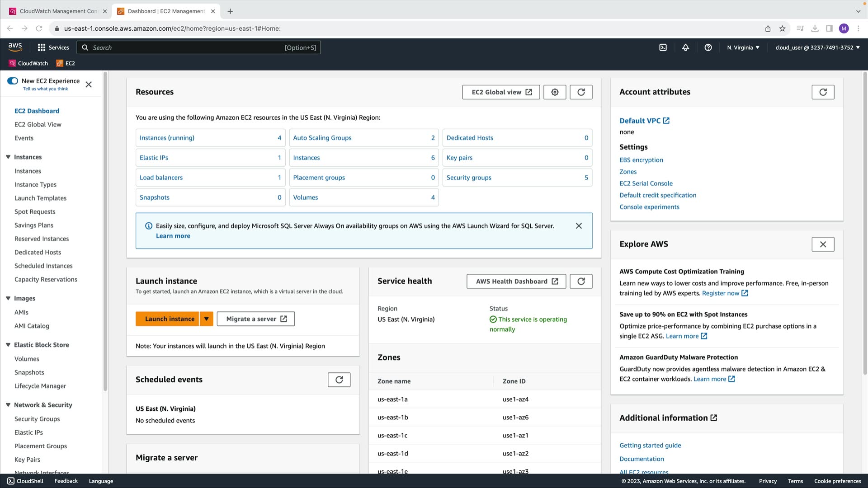Viewport: 868px width, 488px height.
Task: Refresh the Account attributes panel
Action: pyautogui.click(x=823, y=92)
